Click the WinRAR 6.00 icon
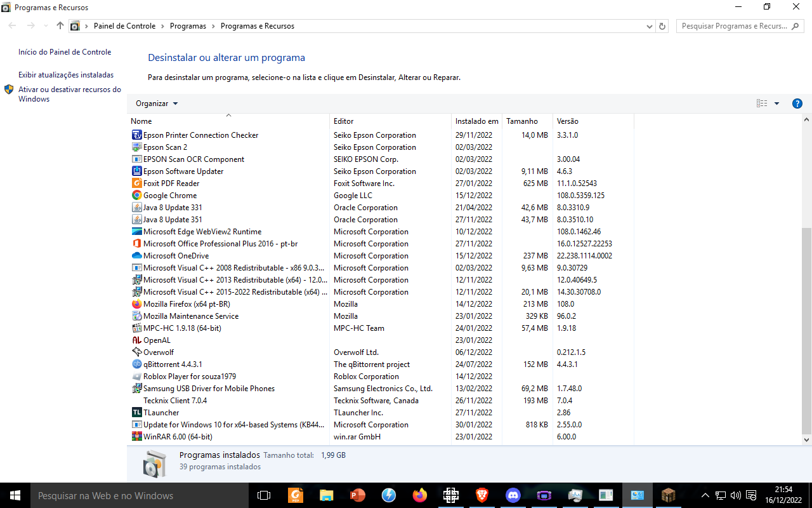This screenshot has width=812, height=508. click(136, 436)
